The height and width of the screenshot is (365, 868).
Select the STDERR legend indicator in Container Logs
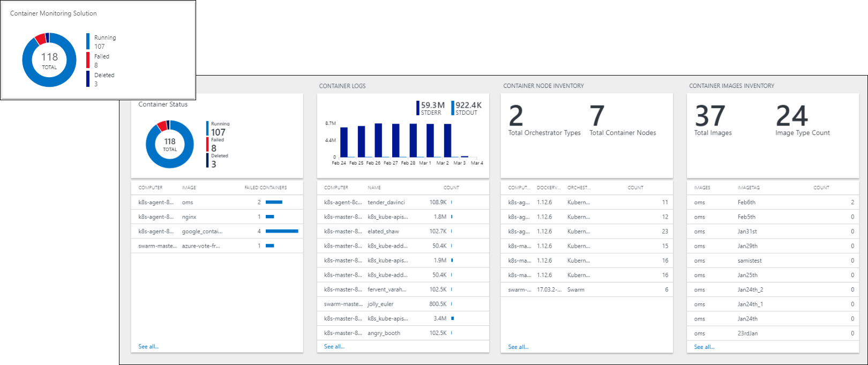click(418, 108)
